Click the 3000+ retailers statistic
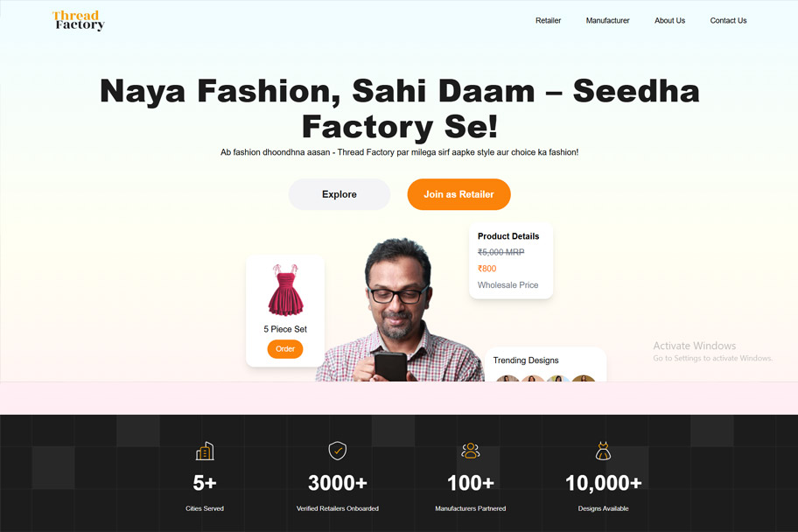This screenshot has width=798, height=532. point(338,483)
